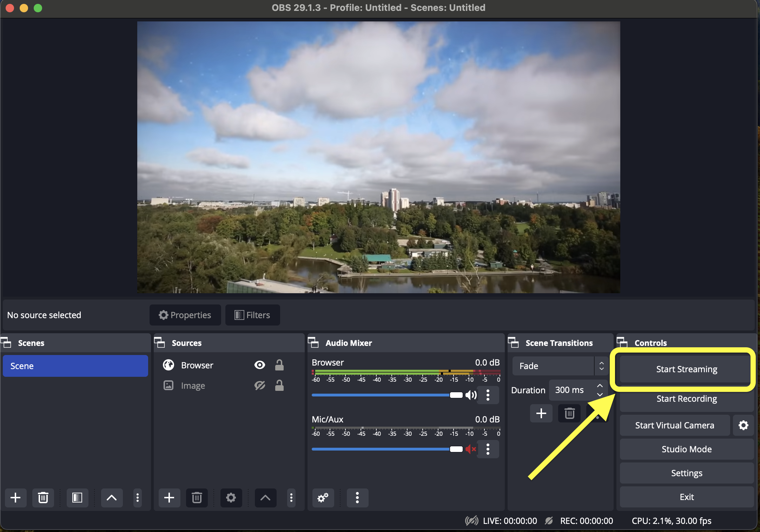Open Browser audio three-dot options menu
The image size is (760, 532).
488,395
